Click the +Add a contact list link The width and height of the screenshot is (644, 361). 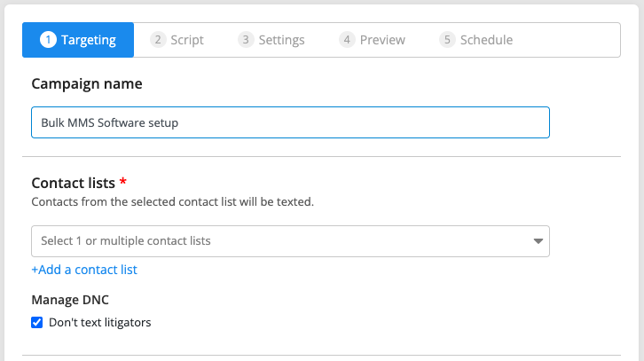tap(84, 270)
